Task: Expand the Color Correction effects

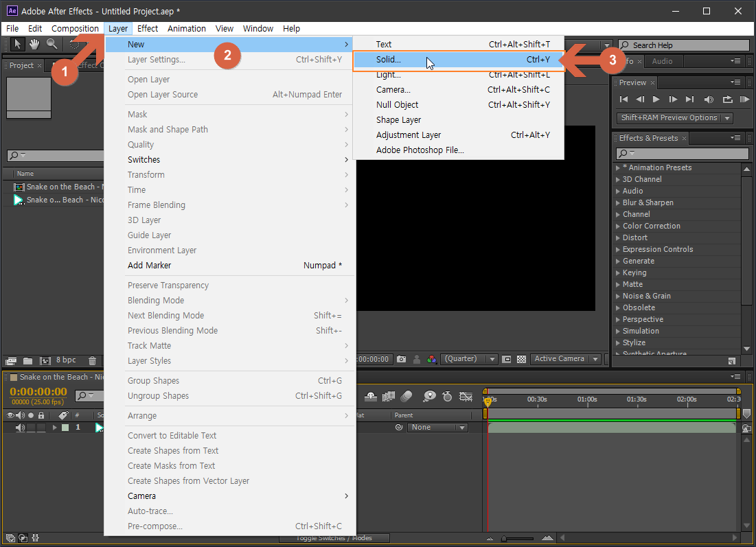Action: (617, 226)
